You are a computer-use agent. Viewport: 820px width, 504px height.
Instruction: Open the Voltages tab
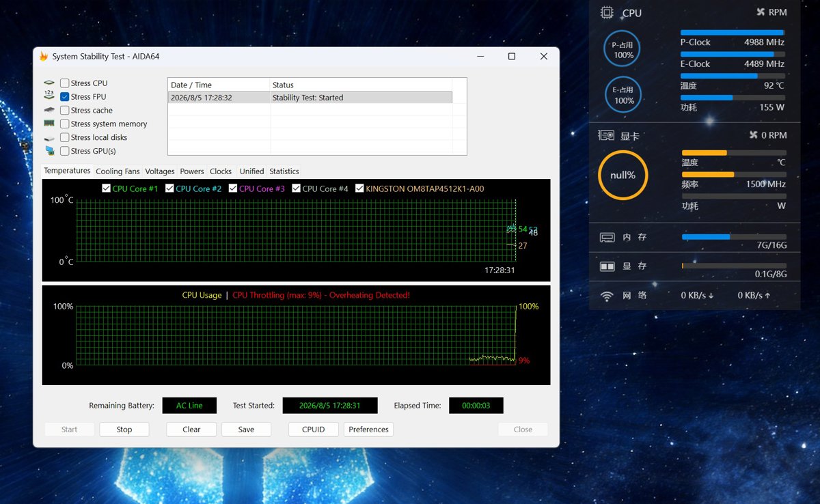(160, 171)
